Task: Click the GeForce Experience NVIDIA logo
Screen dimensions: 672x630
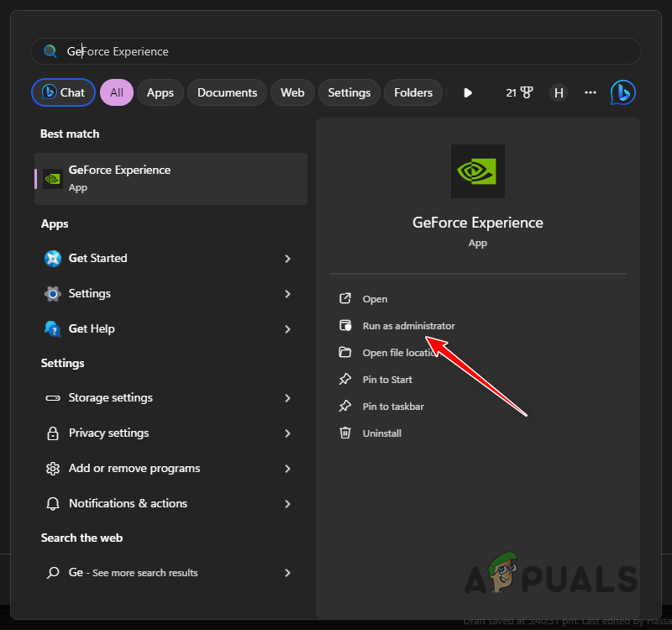Action: [477, 171]
